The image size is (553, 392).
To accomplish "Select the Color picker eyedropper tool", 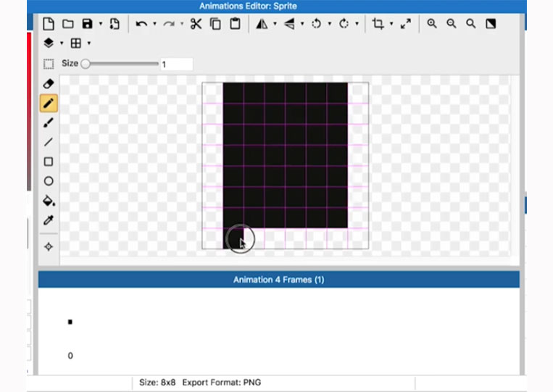I will [x=49, y=220].
